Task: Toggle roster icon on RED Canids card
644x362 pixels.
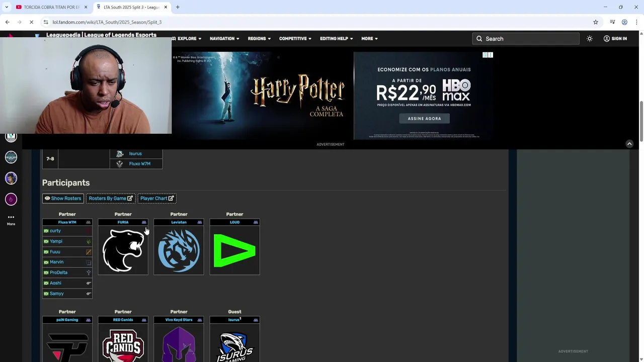Action: 144,320
